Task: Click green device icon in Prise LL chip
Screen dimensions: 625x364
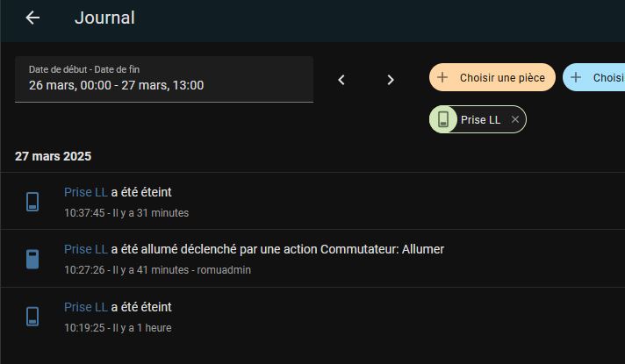Action: 442,119
